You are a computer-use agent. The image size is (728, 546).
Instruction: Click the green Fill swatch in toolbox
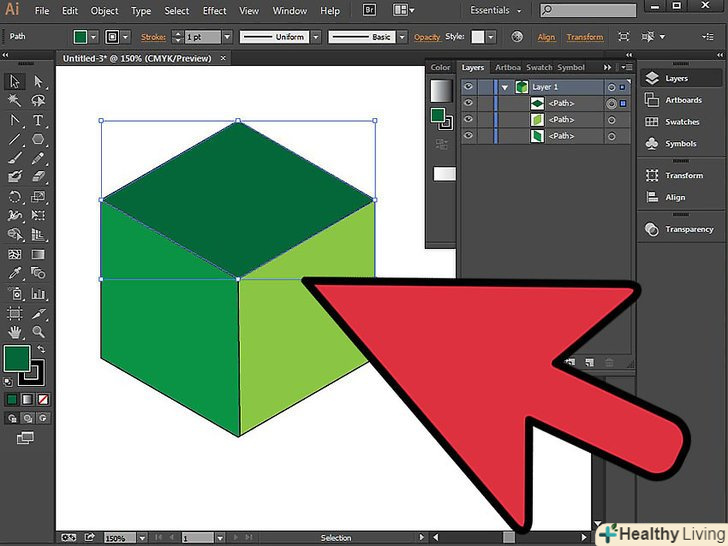[16, 357]
